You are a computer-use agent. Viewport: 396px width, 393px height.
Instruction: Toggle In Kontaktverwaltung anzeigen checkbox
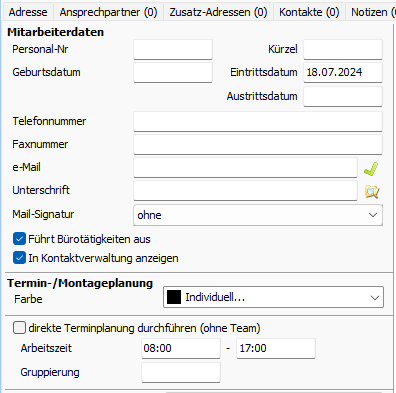point(19,258)
